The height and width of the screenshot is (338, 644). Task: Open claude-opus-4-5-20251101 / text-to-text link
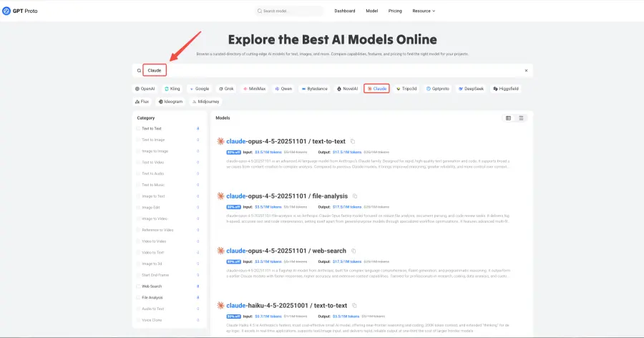286,142
